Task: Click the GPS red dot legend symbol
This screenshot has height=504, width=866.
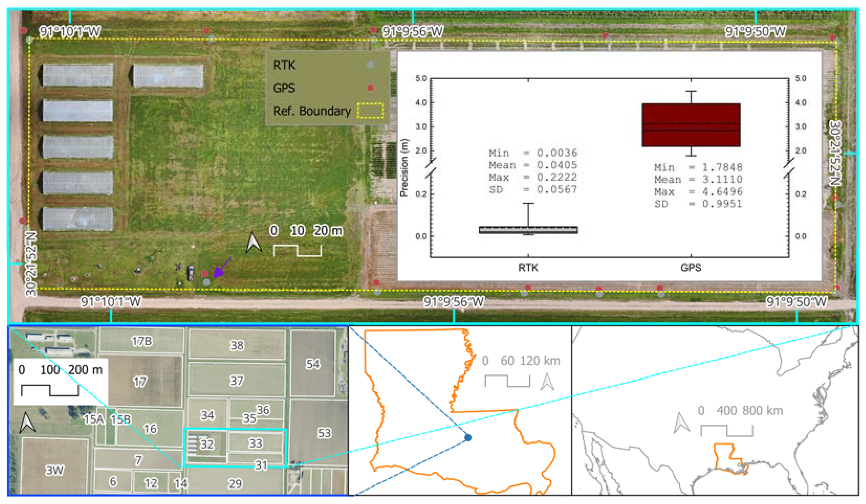Action: click(x=370, y=87)
